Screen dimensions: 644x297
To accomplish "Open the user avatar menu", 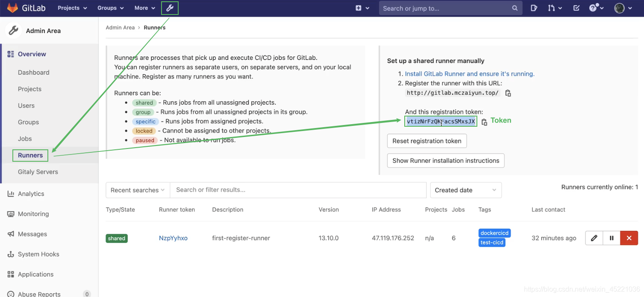I will [619, 8].
